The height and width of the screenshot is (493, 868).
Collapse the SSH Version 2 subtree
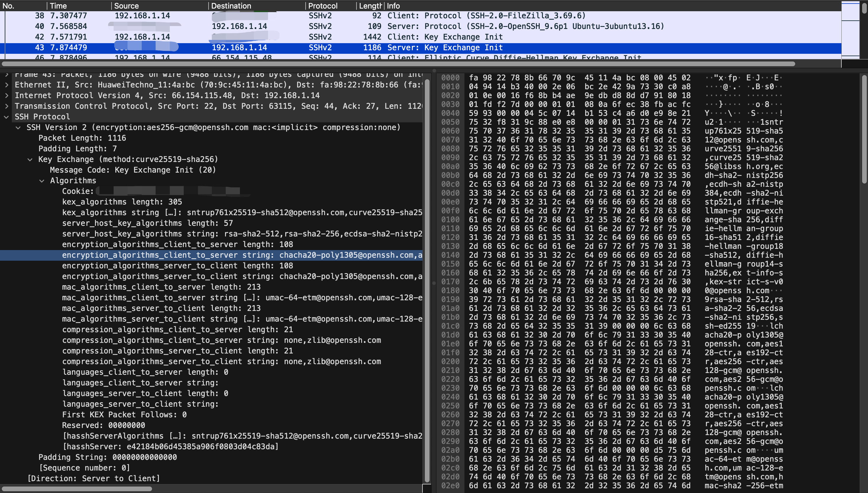point(18,128)
